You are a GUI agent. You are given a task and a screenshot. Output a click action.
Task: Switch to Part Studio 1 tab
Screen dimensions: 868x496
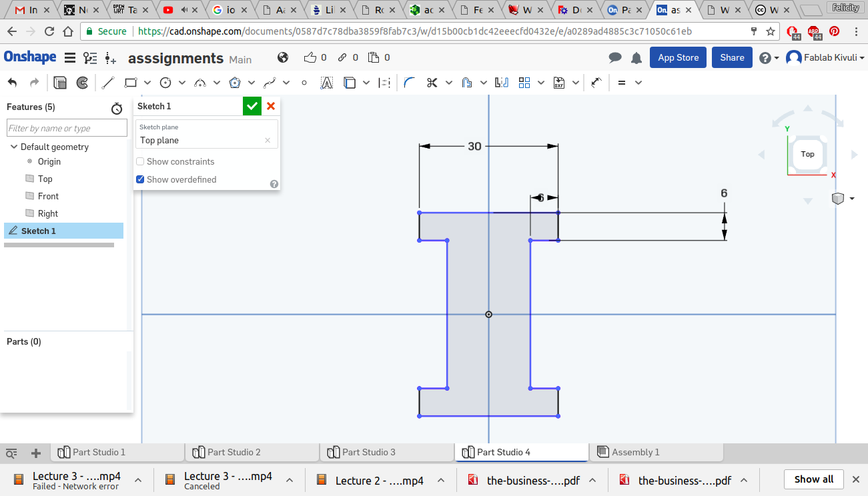coord(117,452)
